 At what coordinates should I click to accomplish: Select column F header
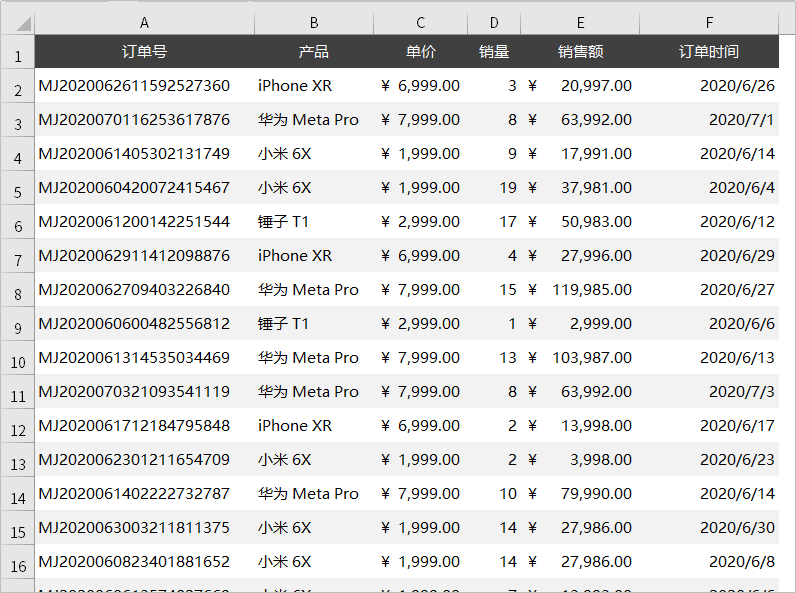pyautogui.click(x=709, y=22)
